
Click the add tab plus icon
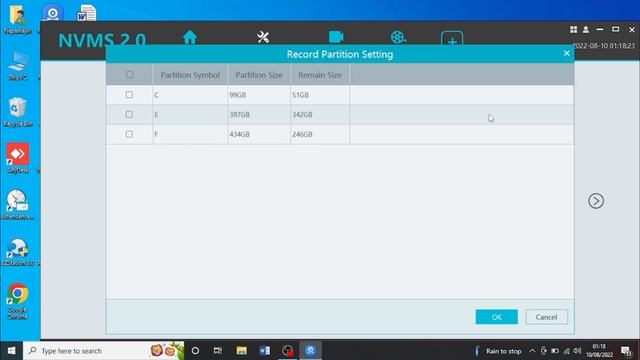452,38
